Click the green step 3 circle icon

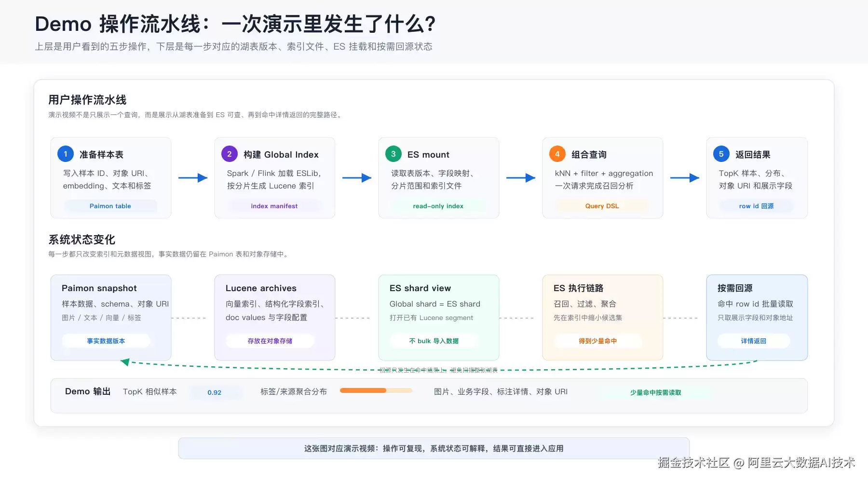coord(393,154)
